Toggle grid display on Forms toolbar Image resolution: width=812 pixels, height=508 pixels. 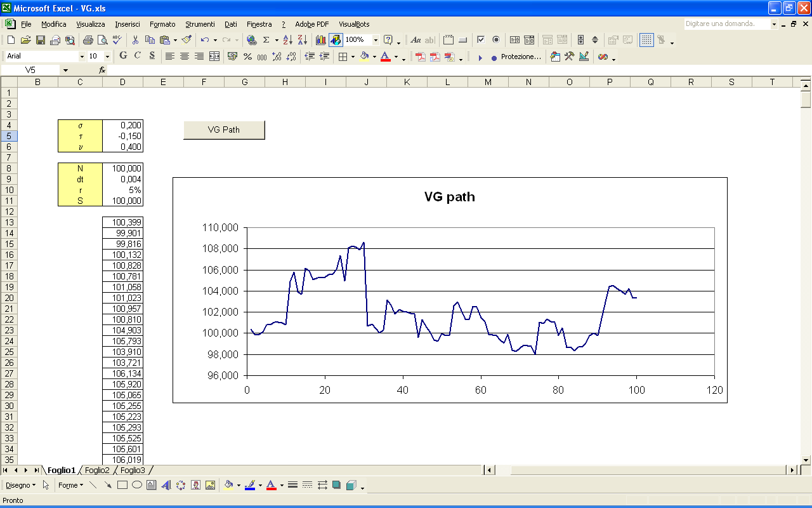tap(646, 40)
